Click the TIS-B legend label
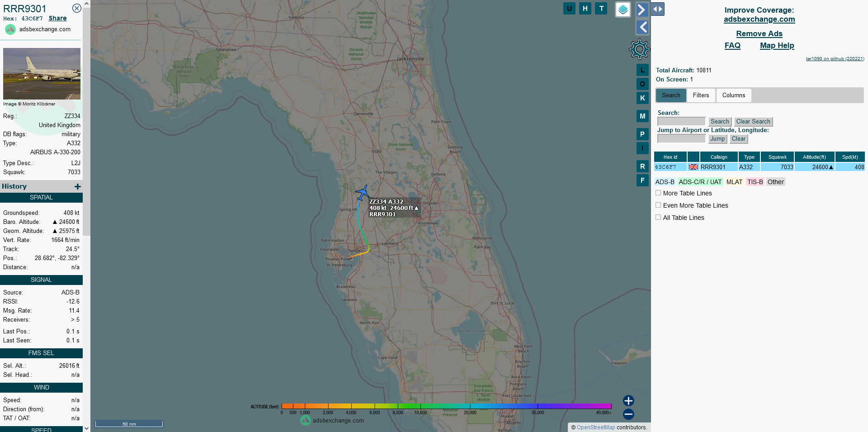The width and height of the screenshot is (868, 432). (x=755, y=182)
